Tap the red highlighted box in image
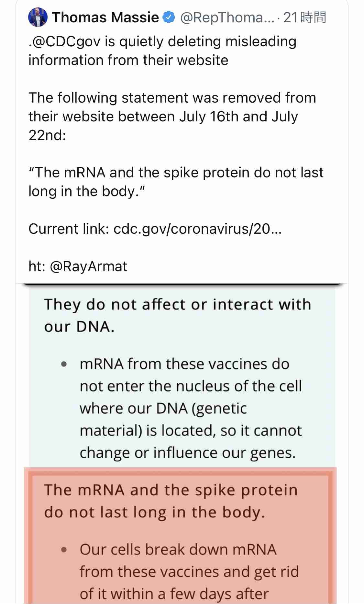Screen dimensions: 364x604 (180, 536)
